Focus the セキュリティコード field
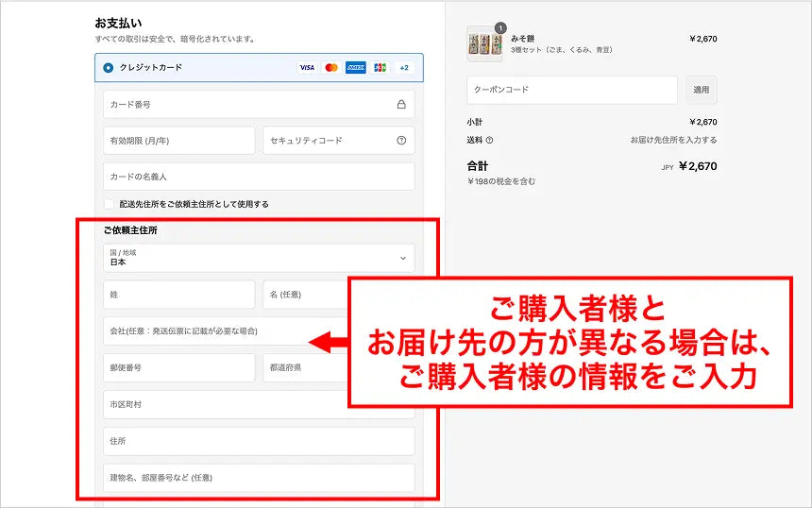The width and height of the screenshot is (812, 508). 339,141
